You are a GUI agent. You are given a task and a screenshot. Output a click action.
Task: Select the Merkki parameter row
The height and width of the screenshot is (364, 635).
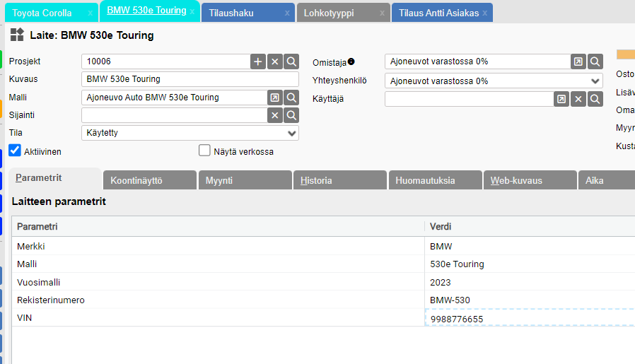[218, 246]
